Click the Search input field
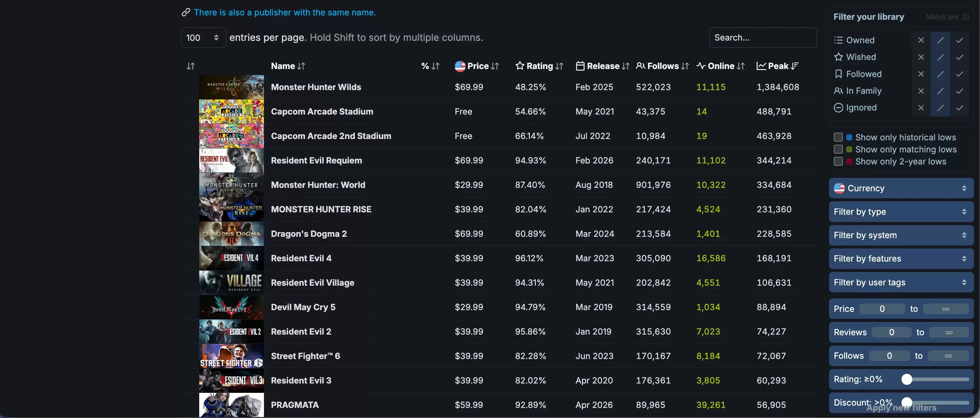Viewport: 980px width, 418px height. 762,38
